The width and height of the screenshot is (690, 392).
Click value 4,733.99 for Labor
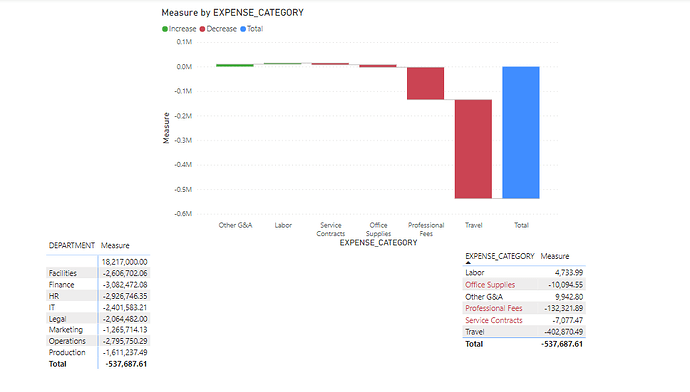coord(569,273)
